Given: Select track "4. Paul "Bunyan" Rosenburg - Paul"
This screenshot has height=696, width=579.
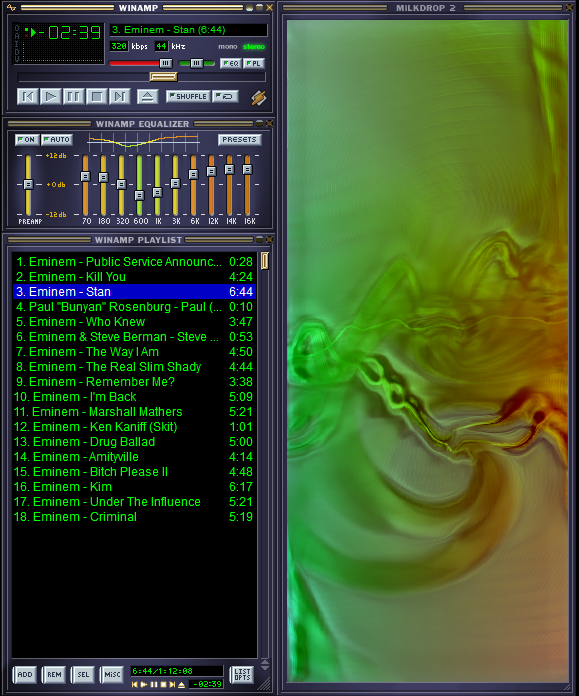Looking at the screenshot, I should [134, 307].
